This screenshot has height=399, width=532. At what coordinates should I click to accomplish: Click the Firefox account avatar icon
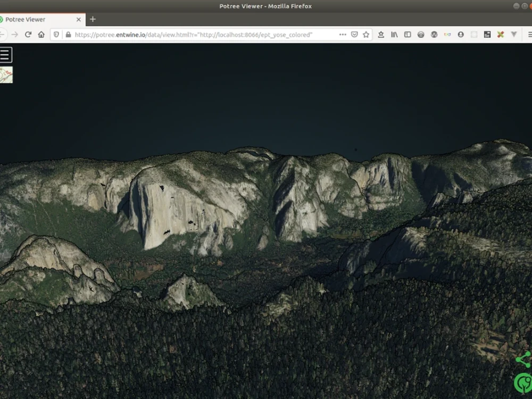[x=461, y=34]
